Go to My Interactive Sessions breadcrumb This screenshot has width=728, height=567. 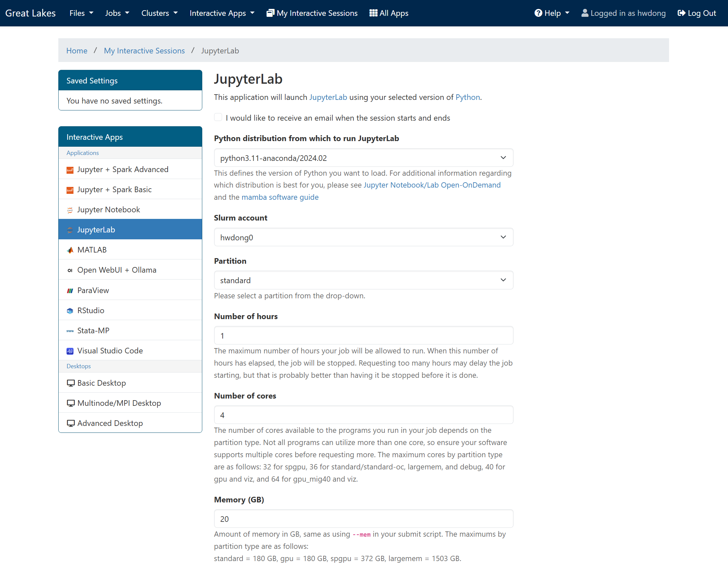pyautogui.click(x=144, y=51)
